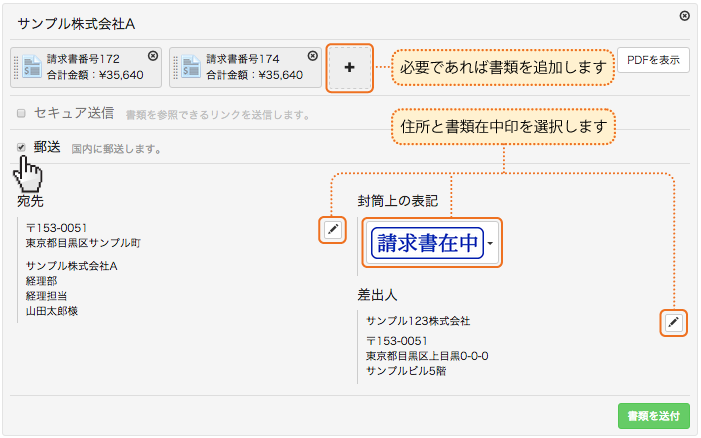The height and width of the screenshot is (438, 701).
Task: Close the サンプル株式会社A dialog
Action: coord(684,16)
